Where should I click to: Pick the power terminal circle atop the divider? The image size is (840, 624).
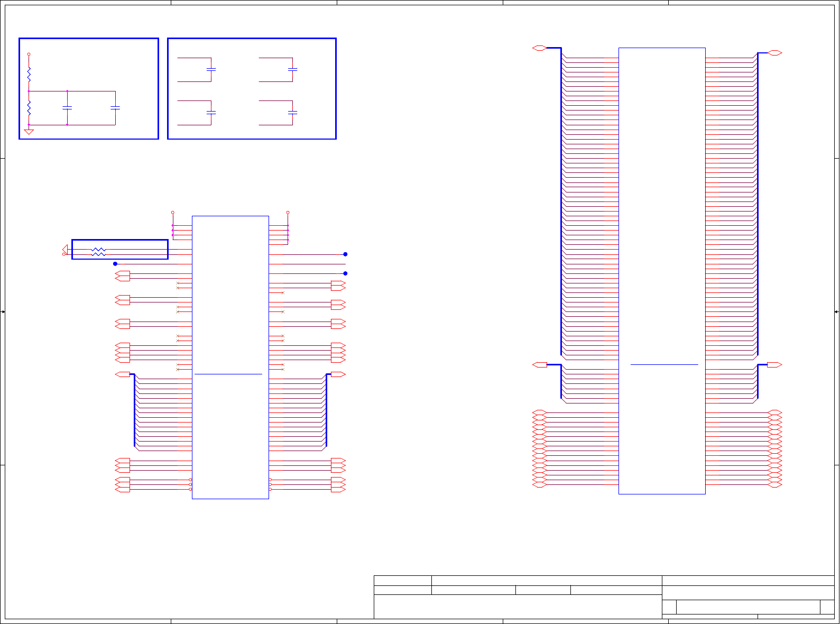(29, 54)
